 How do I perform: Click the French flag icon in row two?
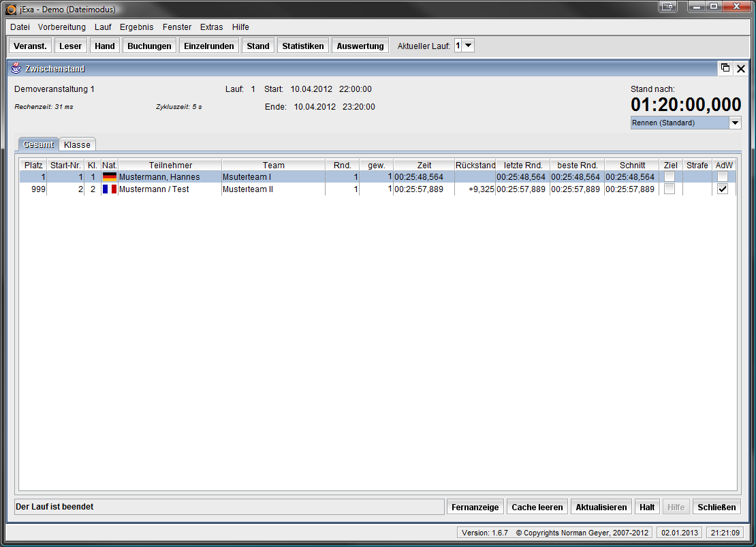point(110,189)
